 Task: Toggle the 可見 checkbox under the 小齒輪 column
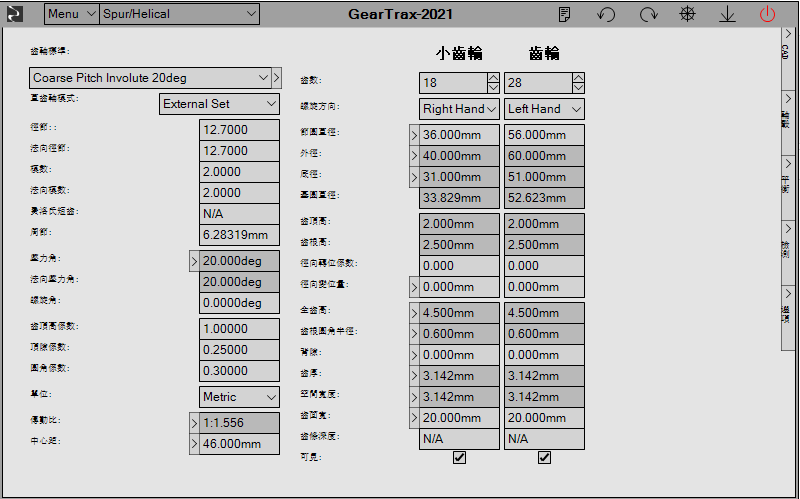point(459,458)
